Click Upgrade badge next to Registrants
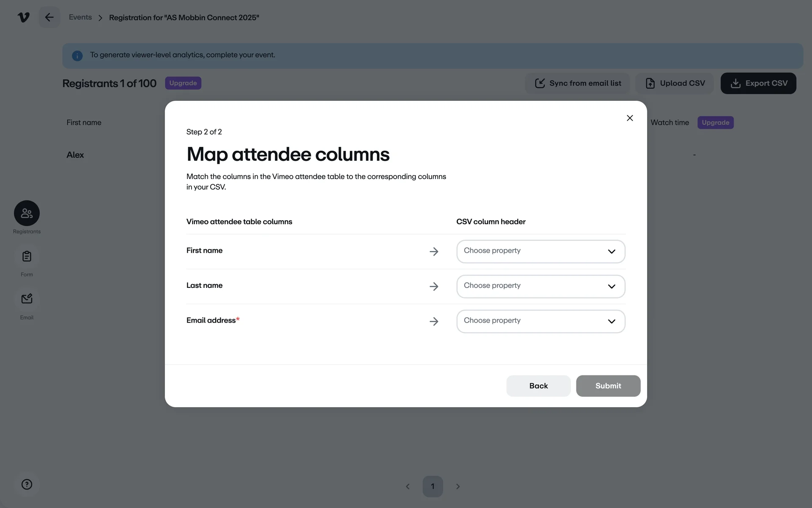Image resolution: width=812 pixels, height=508 pixels. pos(183,83)
